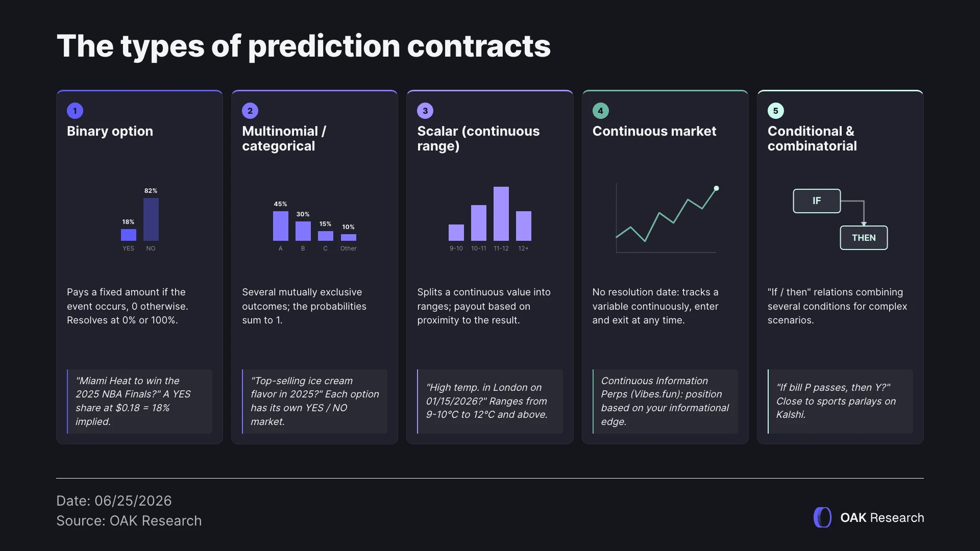
Task: Select the Binary option heading
Action: coord(110,131)
